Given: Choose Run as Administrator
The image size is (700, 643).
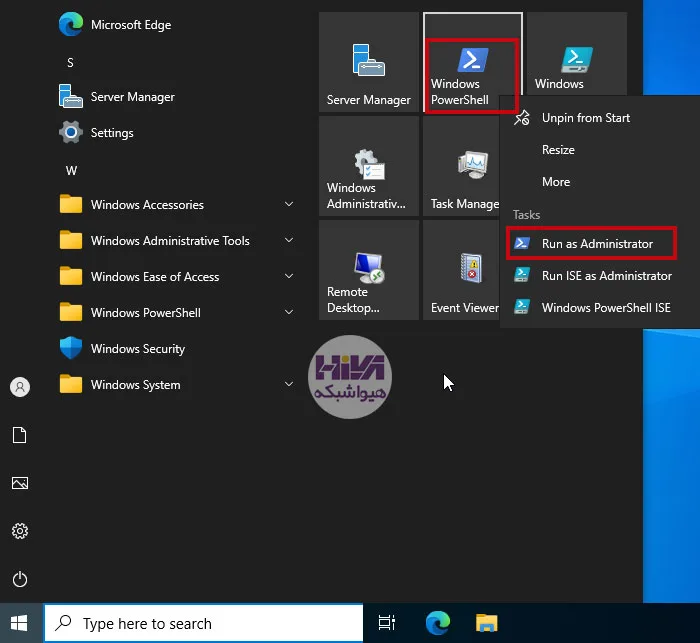Looking at the screenshot, I should tap(600, 243).
